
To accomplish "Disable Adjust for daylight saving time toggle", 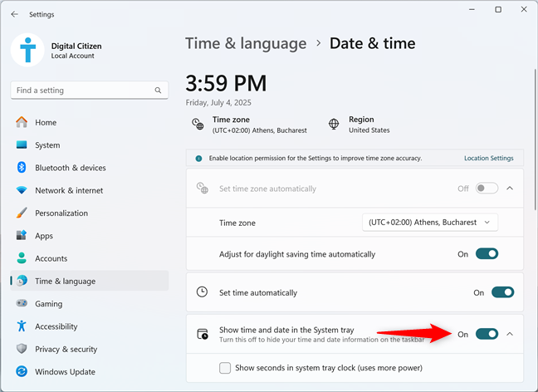I will [x=487, y=254].
